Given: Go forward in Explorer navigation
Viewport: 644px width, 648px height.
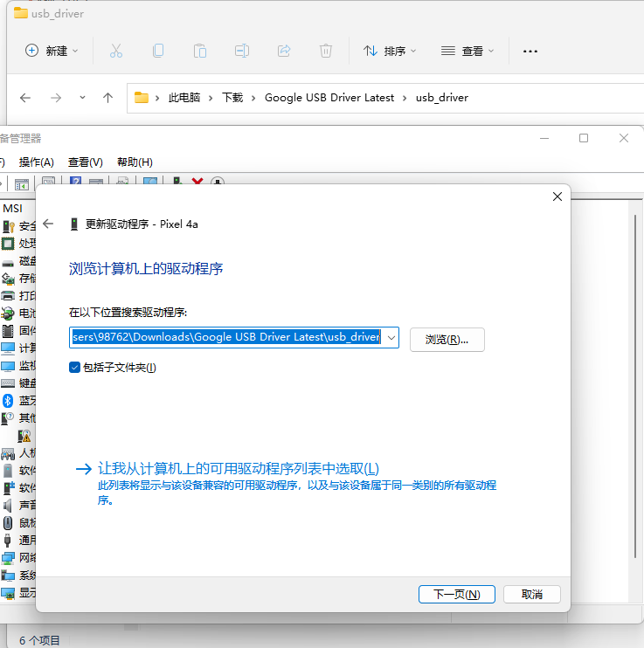Looking at the screenshot, I should (x=56, y=98).
